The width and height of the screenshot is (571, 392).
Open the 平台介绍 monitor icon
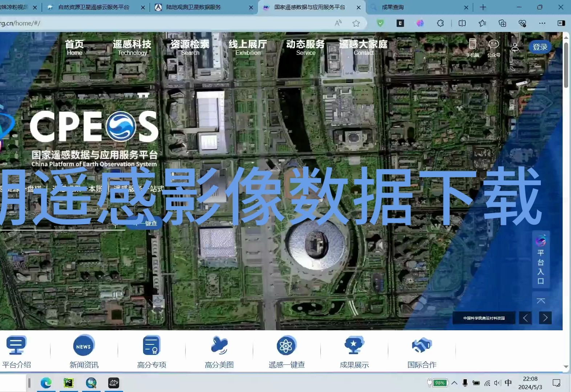click(x=16, y=345)
